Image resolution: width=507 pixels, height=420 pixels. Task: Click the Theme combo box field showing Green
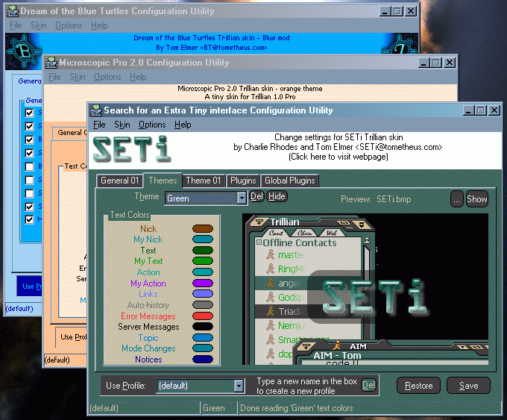pos(201,198)
